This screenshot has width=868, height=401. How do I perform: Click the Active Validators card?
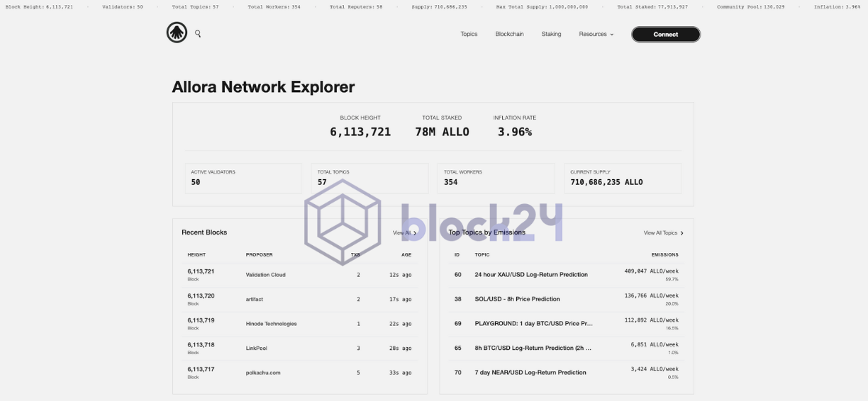click(x=243, y=178)
